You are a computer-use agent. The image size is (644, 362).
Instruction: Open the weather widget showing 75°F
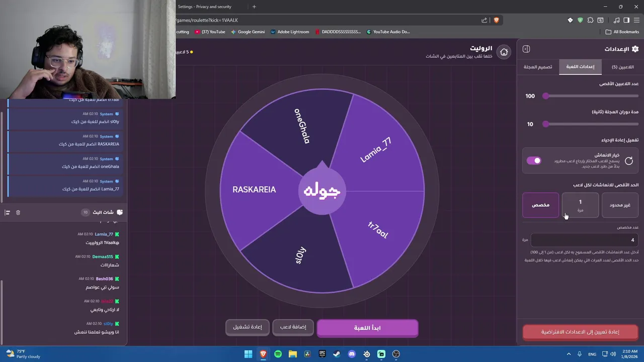click(23, 354)
